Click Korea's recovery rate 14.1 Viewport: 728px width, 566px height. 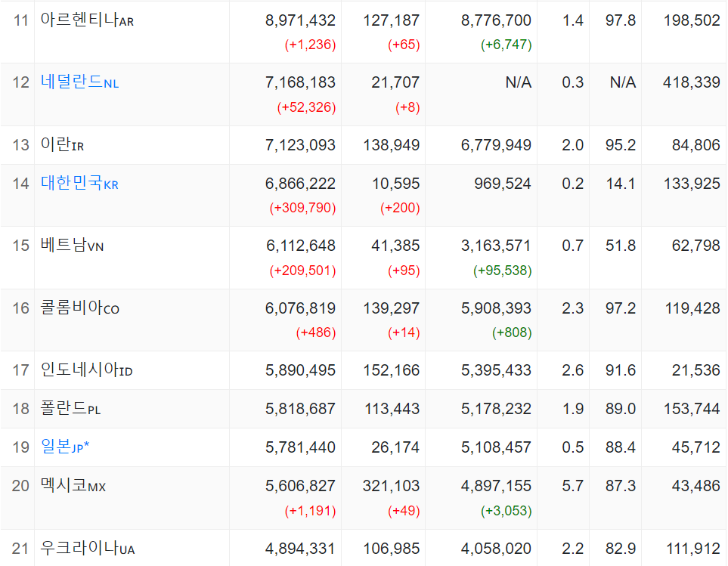[x=621, y=184]
